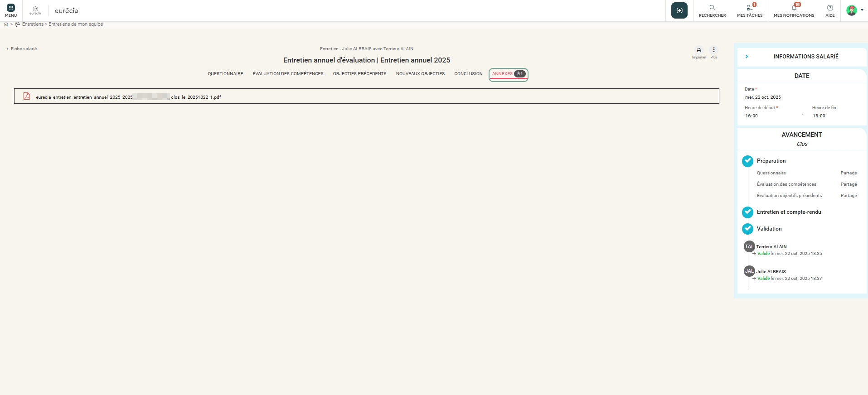Click the PDF file icon of attachment
The width and height of the screenshot is (868, 395).
(x=27, y=96)
